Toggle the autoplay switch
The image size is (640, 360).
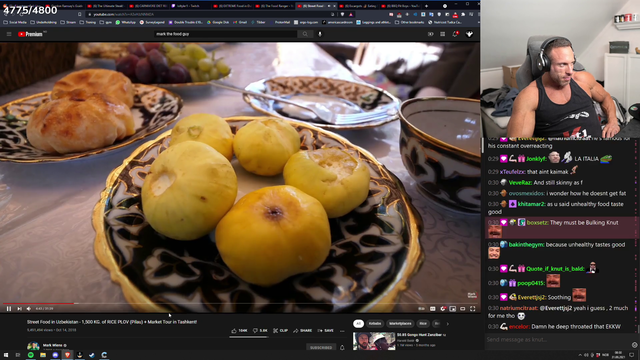coord(422,309)
